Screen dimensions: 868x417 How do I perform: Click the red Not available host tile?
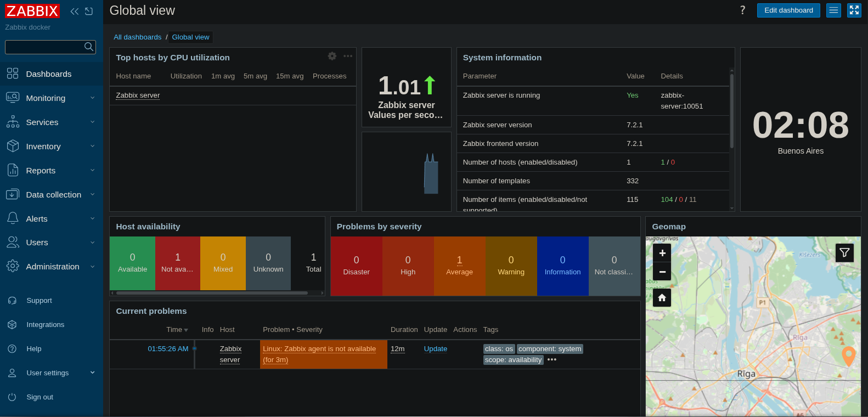click(177, 263)
